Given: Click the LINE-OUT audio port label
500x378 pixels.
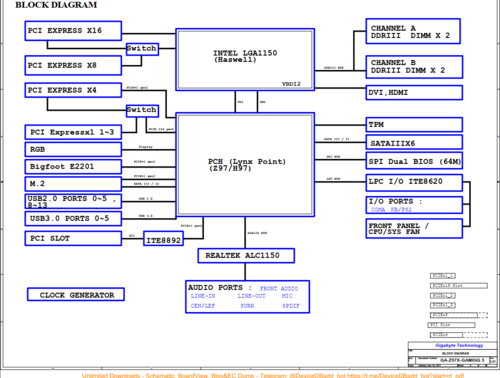Looking at the screenshot, I should click(x=251, y=296).
